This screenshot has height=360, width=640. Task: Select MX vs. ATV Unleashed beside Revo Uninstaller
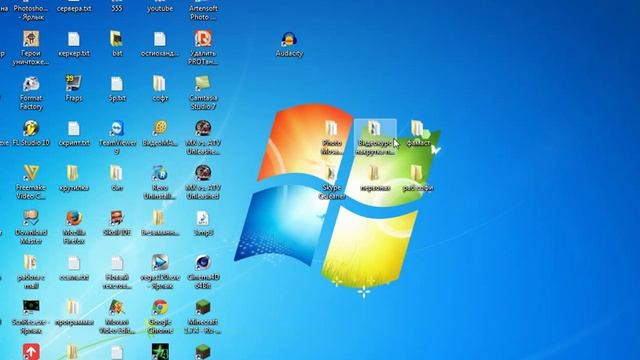(203, 173)
